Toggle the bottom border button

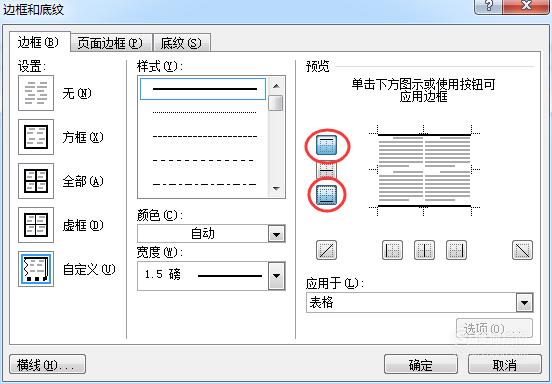[x=326, y=194]
